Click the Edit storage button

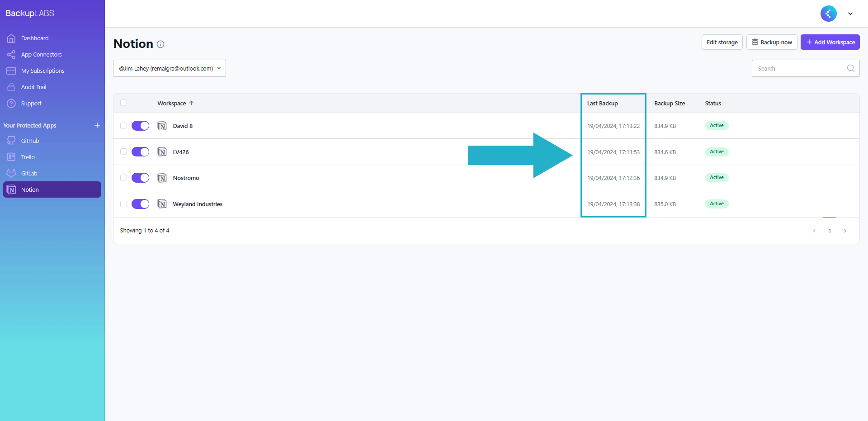pos(722,42)
